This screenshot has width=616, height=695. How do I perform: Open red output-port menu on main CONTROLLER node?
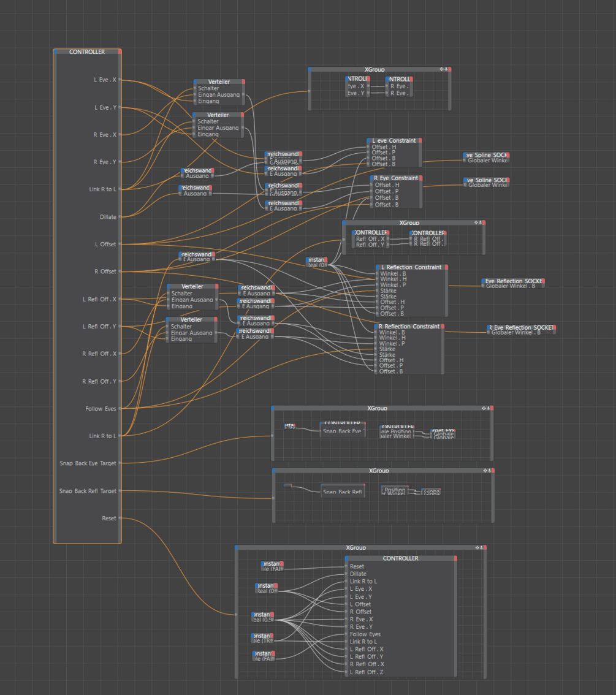[x=120, y=52]
